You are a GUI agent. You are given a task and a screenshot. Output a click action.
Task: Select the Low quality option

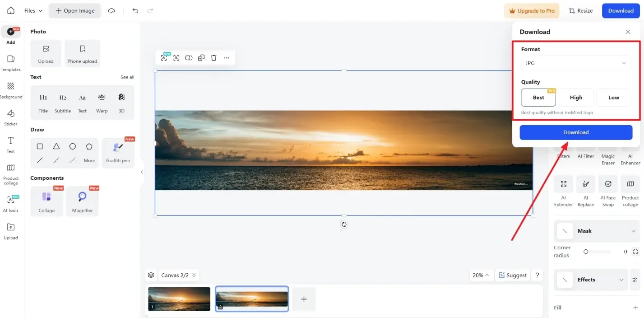[x=613, y=97]
